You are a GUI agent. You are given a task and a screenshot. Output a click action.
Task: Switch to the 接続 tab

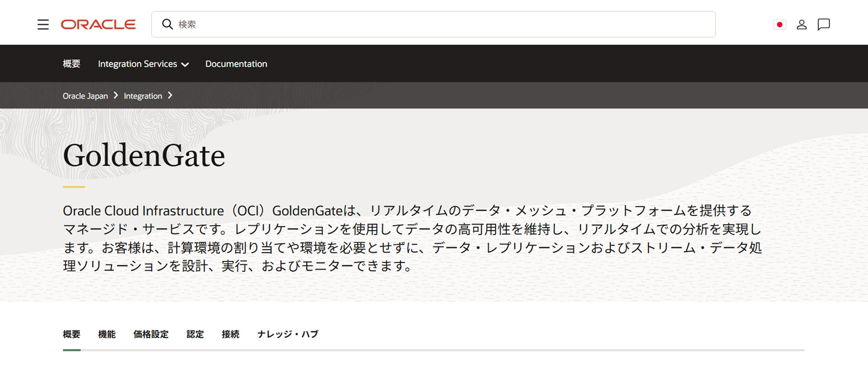(x=231, y=334)
